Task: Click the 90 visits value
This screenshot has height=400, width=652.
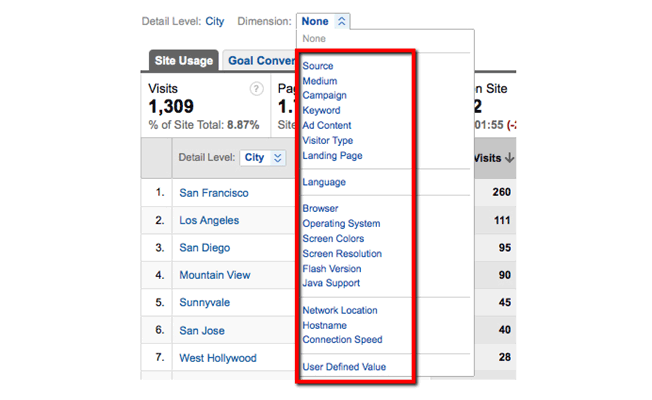Action: [505, 275]
